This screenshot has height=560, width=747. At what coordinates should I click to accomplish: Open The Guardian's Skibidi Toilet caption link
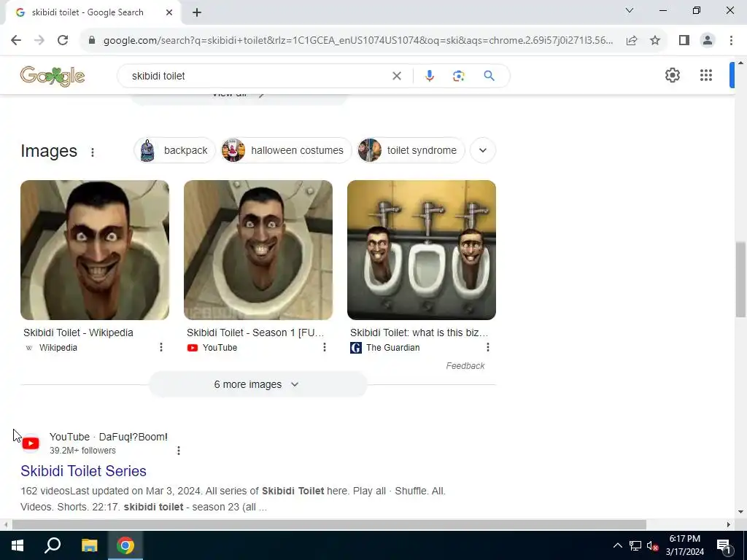419,332
